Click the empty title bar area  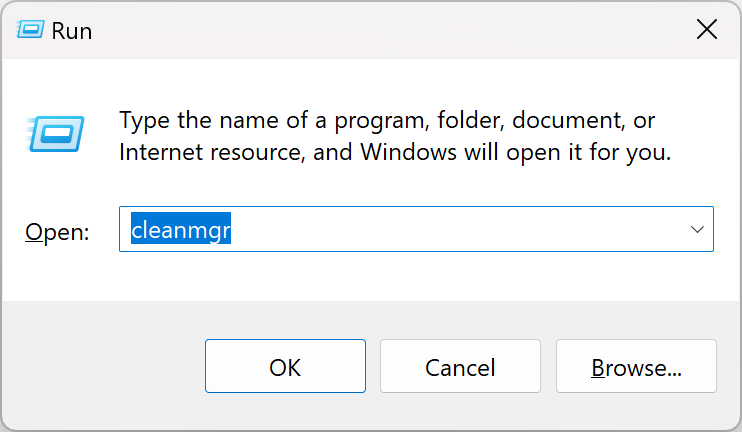click(x=380, y=30)
